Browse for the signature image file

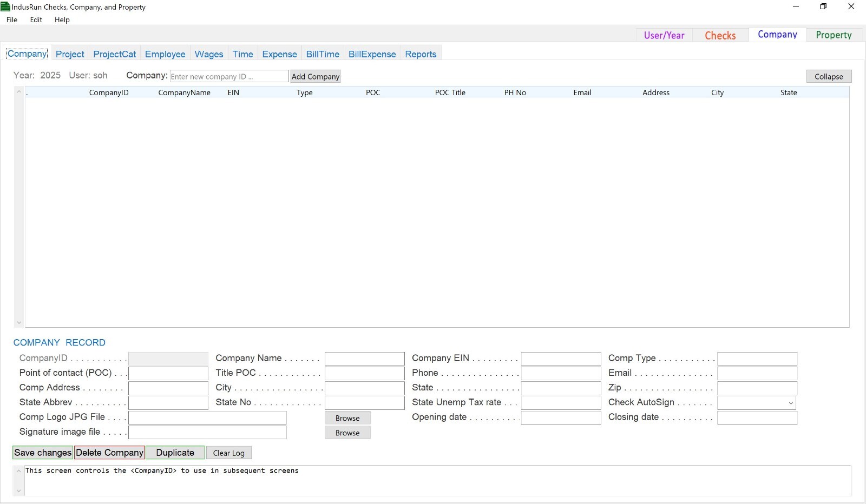click(347, 432)
